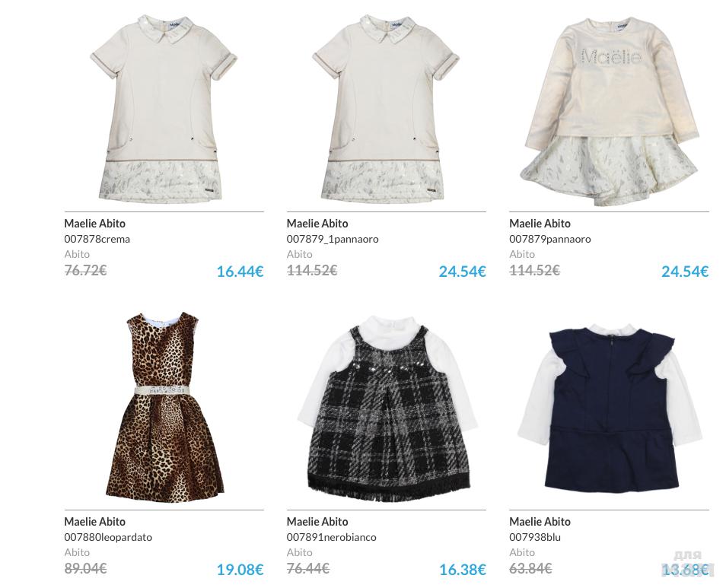
Task: Click Maelie Abito title above 007880leopardato
Action: [x=95, y=521]
